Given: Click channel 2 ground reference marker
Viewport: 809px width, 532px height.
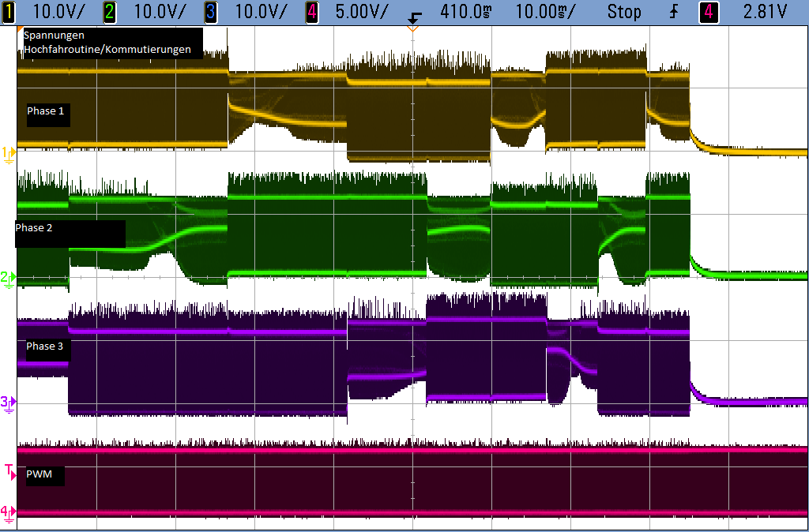Looking at the screenshot, I should tap(8, 280).
